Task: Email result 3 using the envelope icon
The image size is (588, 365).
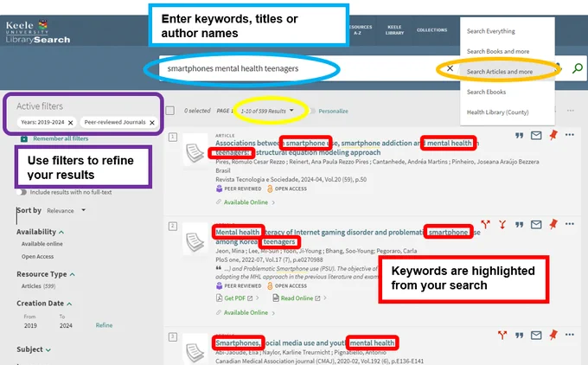Action: click(x=536, y=335)
